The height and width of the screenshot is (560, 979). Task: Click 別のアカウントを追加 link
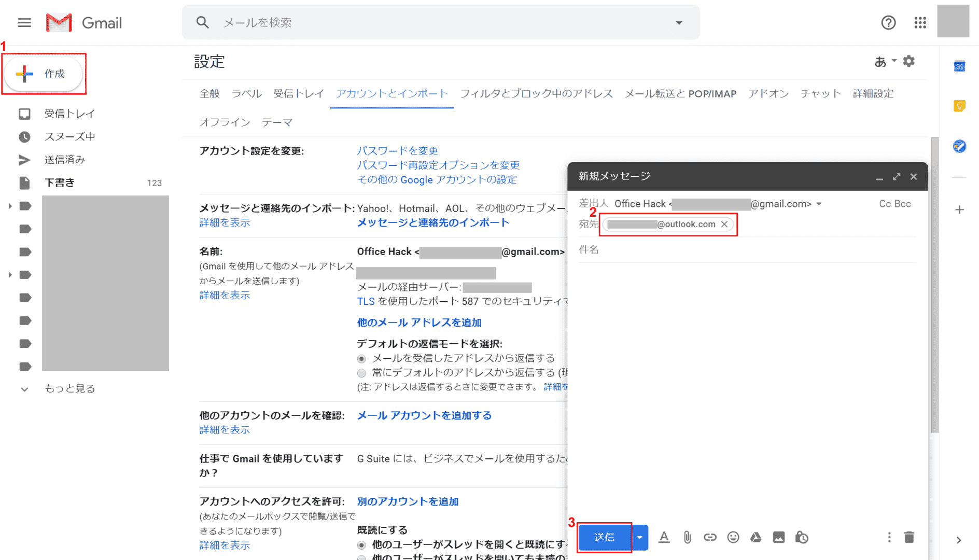click(408, 501)
